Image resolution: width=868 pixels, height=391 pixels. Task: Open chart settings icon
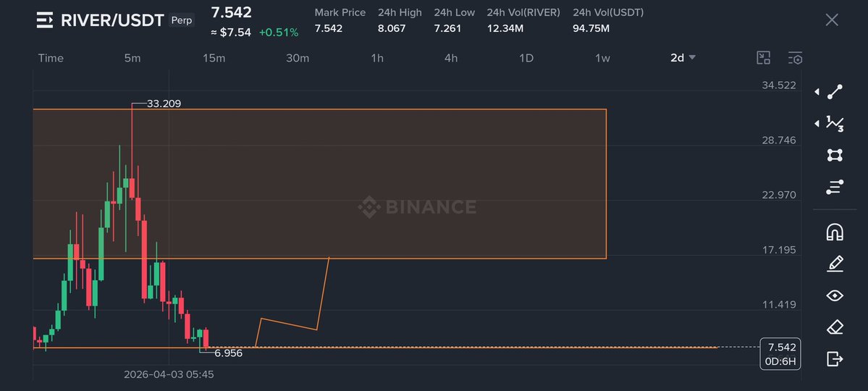(x=795, y=58)
